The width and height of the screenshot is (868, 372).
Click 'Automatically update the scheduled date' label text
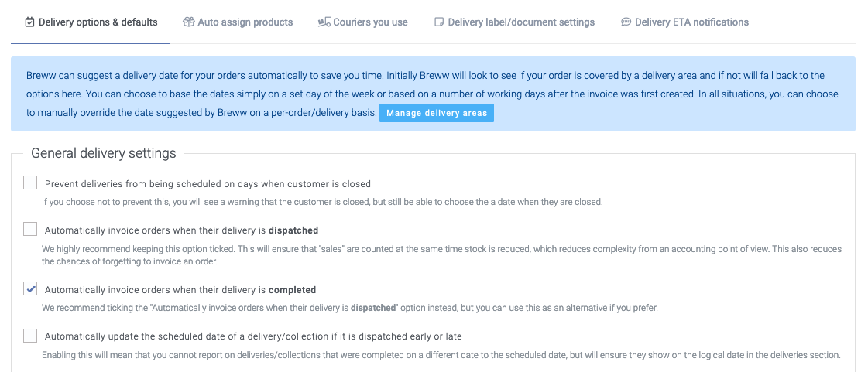click(253, 336)
